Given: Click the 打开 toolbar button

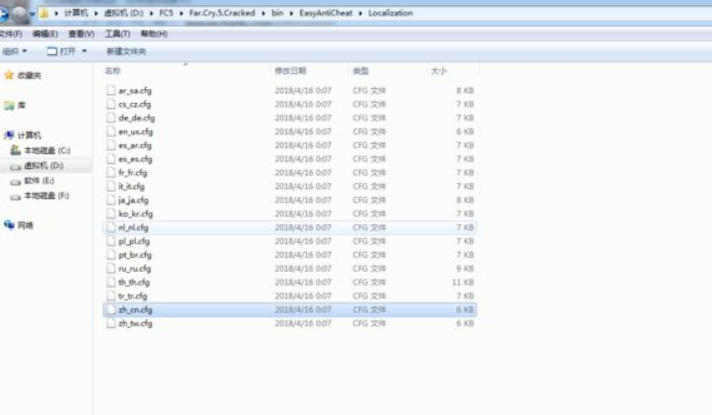Looking at the screenshot, I should click(61, 51).
